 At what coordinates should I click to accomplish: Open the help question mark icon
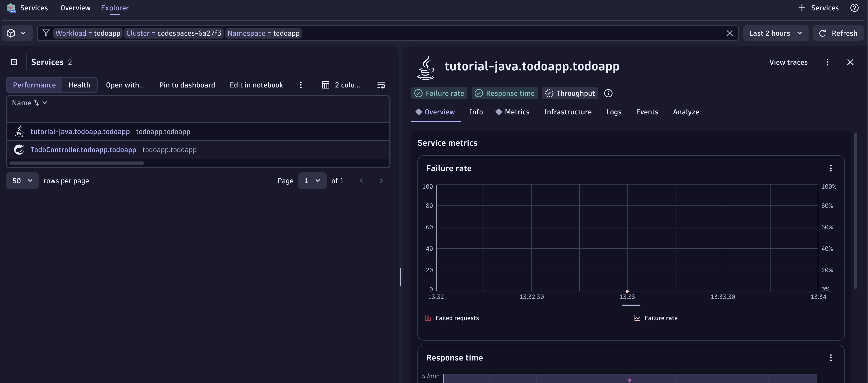[x=854, y=8]
